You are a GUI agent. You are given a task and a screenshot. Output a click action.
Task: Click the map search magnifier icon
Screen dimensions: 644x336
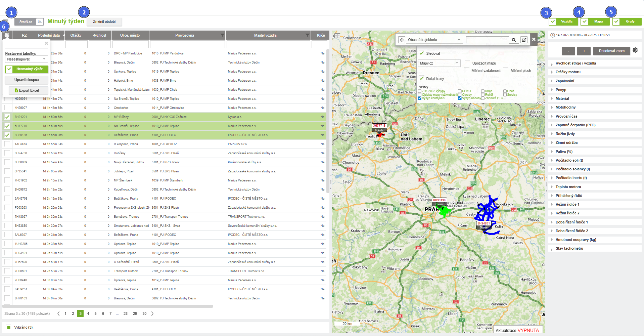pos(514,40)
